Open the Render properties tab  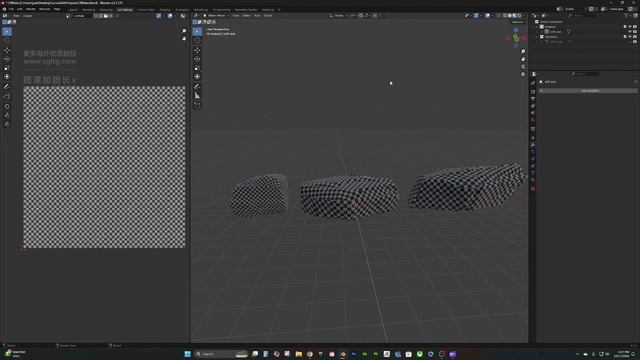point(533,91)
